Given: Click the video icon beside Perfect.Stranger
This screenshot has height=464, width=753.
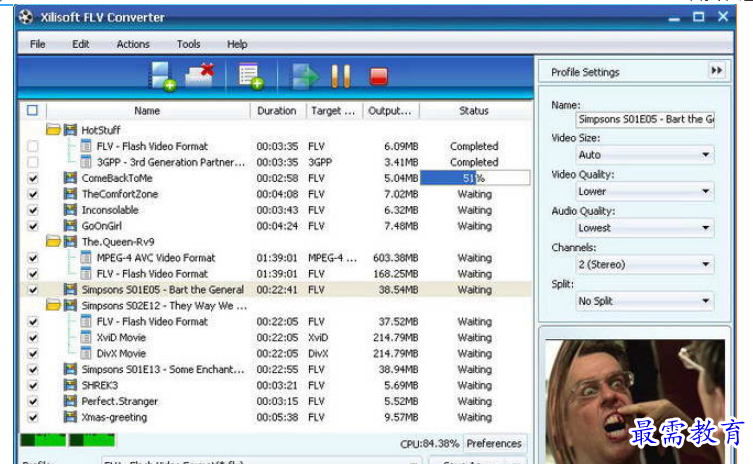Looking at the screenshot, I should [x=70, y=401].
